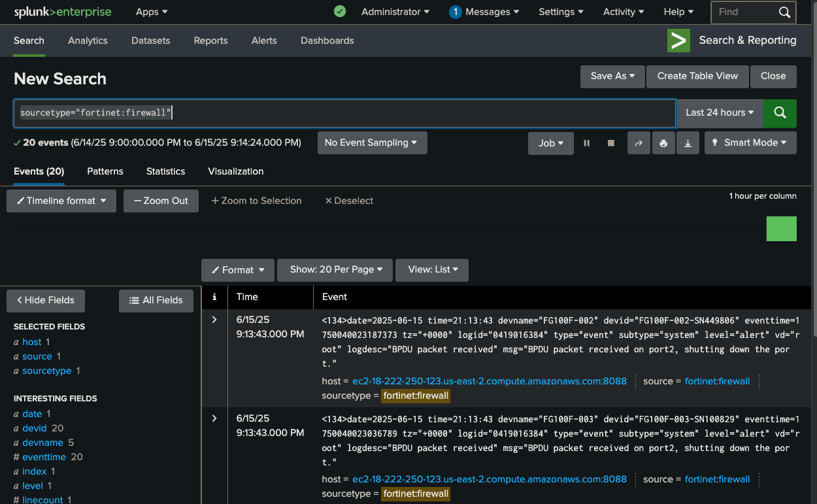The height and width of the screenshot is (504, 817).
Task: Click the Search & Reporting app icon
Action: pos(678,41)
